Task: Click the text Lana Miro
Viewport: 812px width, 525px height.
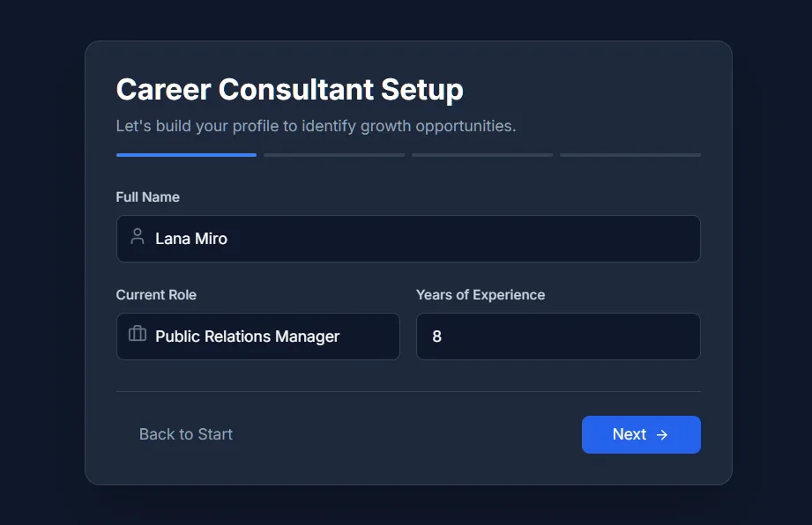Action: point(190,238)
